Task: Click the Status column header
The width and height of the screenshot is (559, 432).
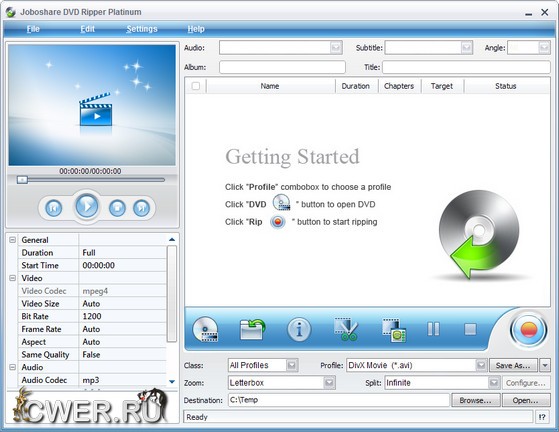Action: point(506,86)
